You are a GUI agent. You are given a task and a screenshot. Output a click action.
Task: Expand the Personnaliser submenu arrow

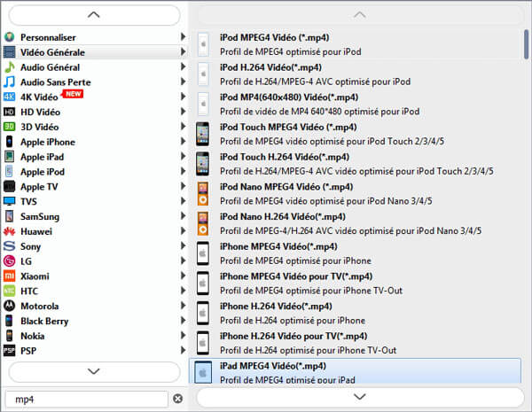[183, 36]
